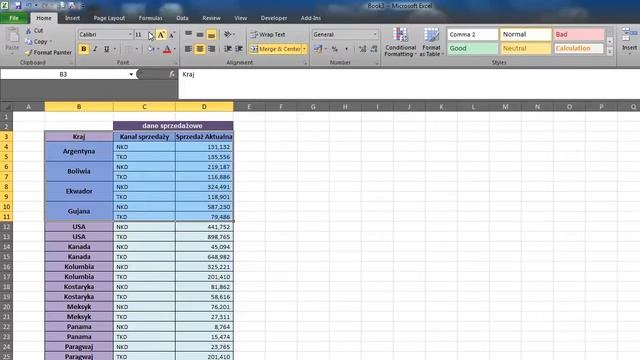Apply the Neutral cell style

526,48
